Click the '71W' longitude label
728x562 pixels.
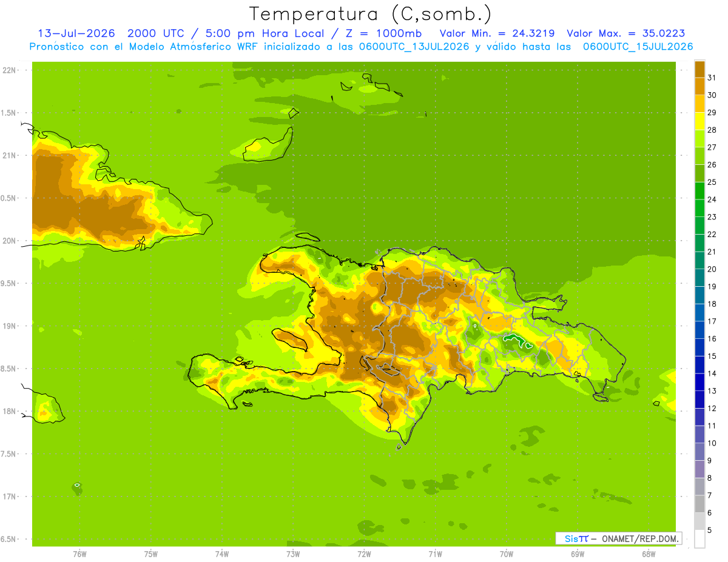pos(435,554)
